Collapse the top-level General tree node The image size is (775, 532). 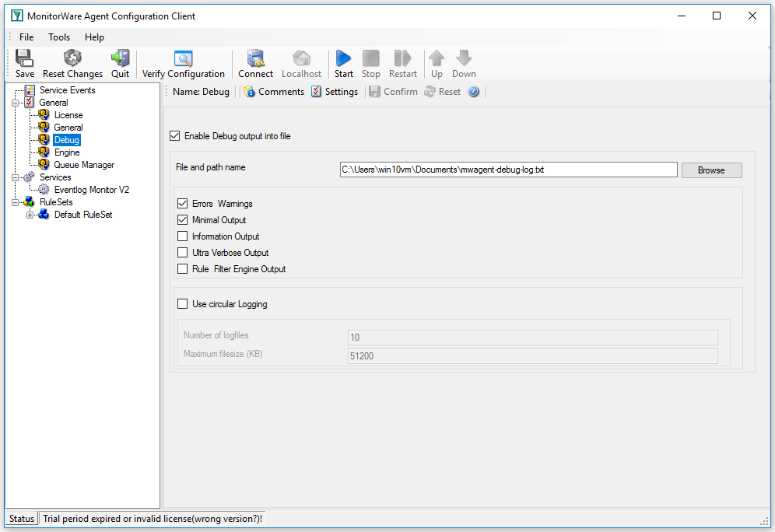pyautogui.click(x=16, y=103)
